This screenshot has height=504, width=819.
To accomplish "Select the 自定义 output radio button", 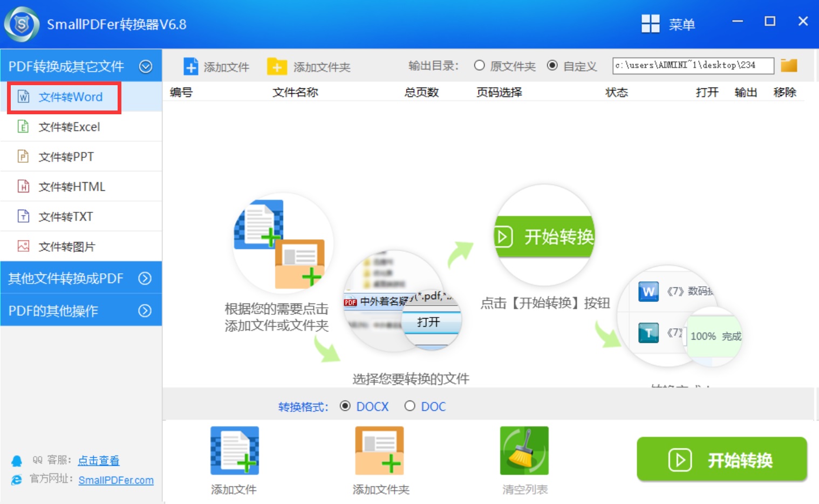I will [552, 66].
